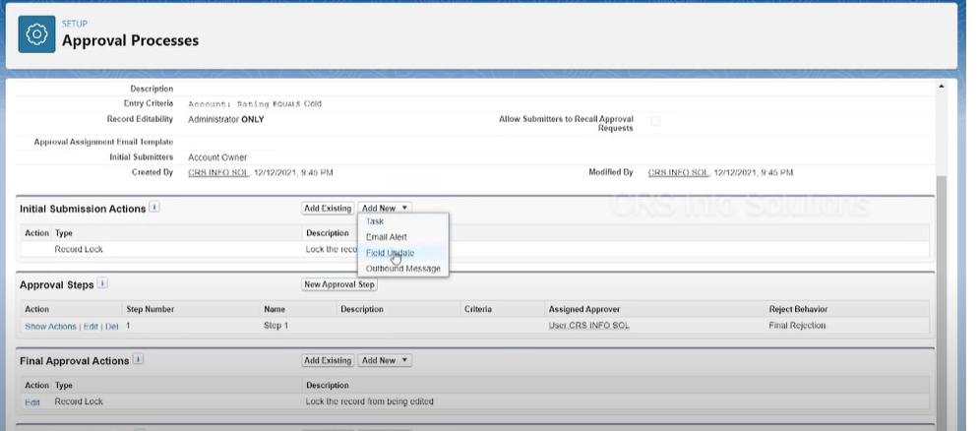The height and width of the screenshot is (431, 980).
Task: Select Field Update menu option
Action: click(x=390, y=253)
